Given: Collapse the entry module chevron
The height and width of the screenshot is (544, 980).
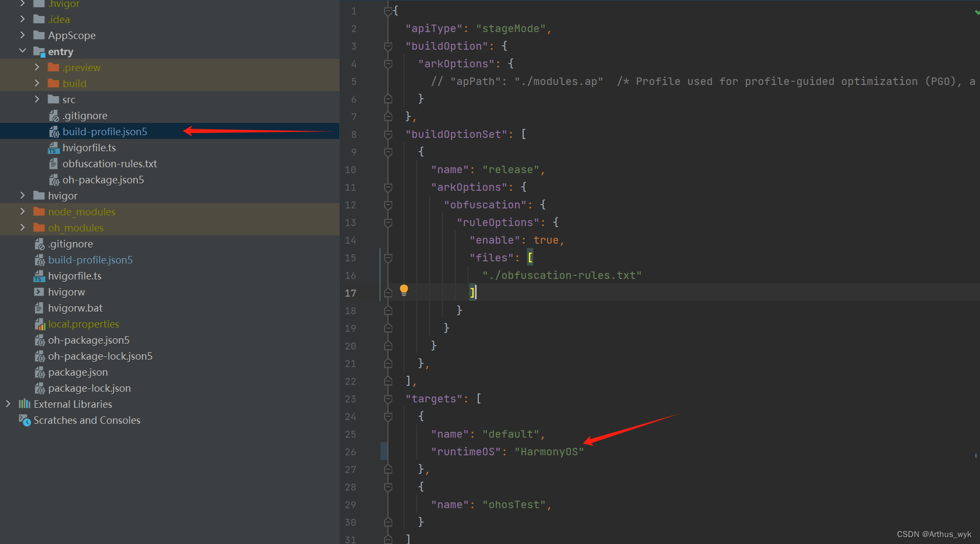Looking at the screenshot, I should click(x=22, y=51).
